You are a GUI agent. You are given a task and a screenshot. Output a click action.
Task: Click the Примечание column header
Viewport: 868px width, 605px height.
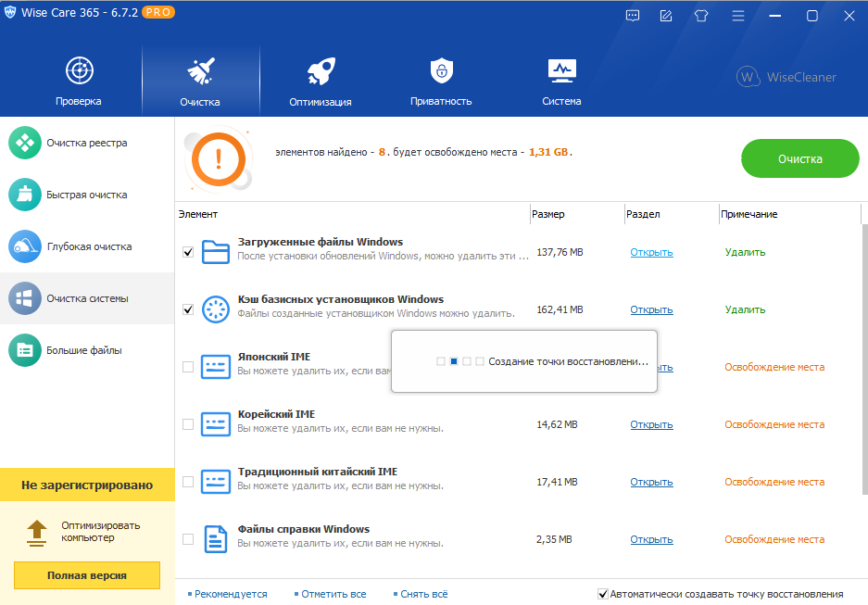790,214
